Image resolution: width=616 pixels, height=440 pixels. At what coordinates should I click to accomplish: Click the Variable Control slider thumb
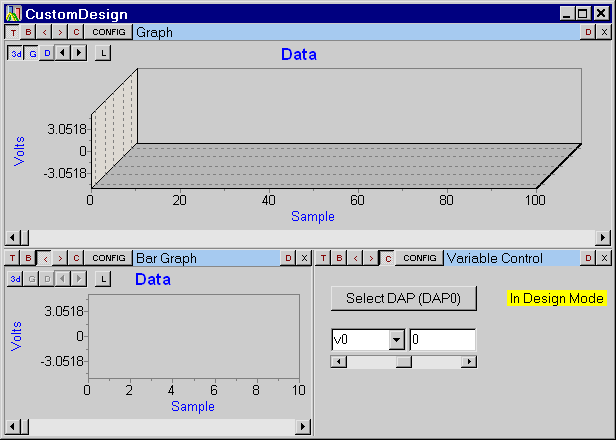pyautogui.click(x=404, y=361)
